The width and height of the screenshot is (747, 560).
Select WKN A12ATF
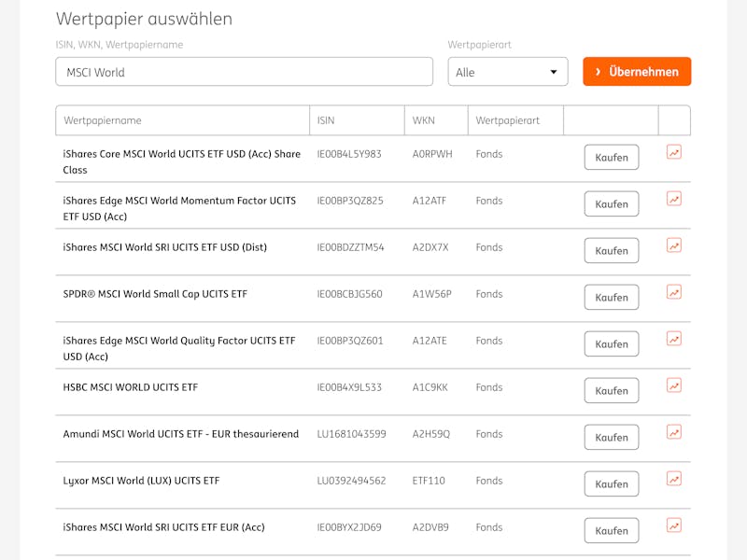click(430, 201)
